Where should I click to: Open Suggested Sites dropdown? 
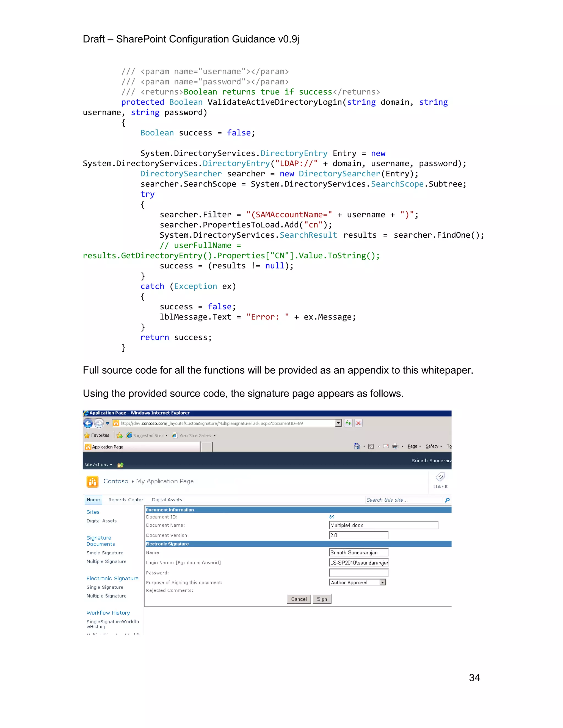pyautogui.click(x=147, y=435)
